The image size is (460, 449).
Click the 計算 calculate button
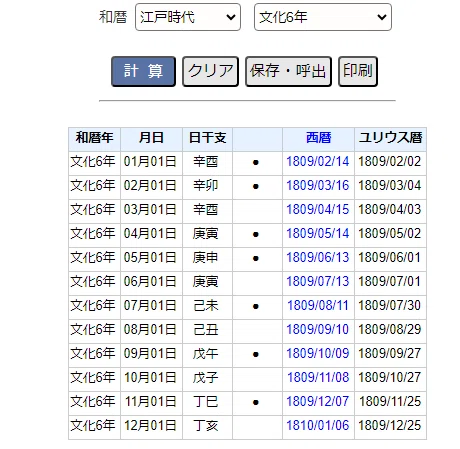tap(143, 71)
